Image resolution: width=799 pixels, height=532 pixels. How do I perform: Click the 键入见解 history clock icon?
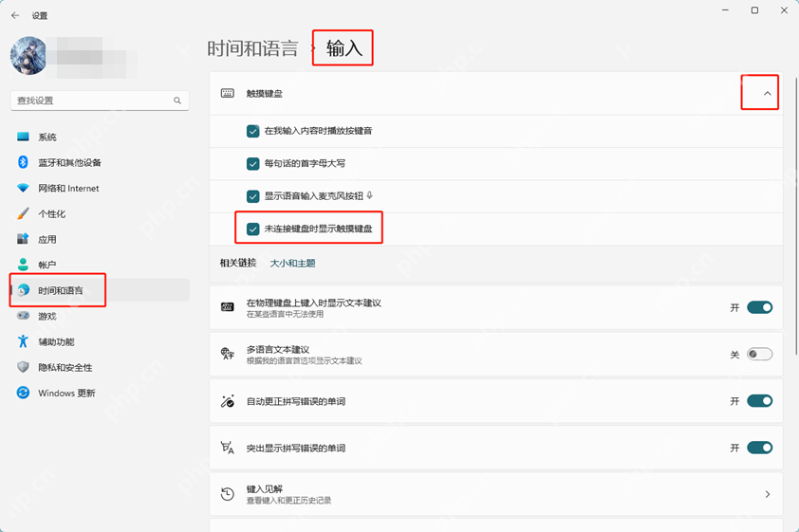(227, 494)
